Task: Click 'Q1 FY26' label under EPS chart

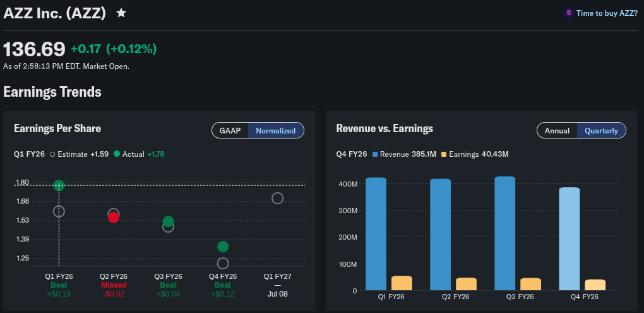Action: click(59, 276)
